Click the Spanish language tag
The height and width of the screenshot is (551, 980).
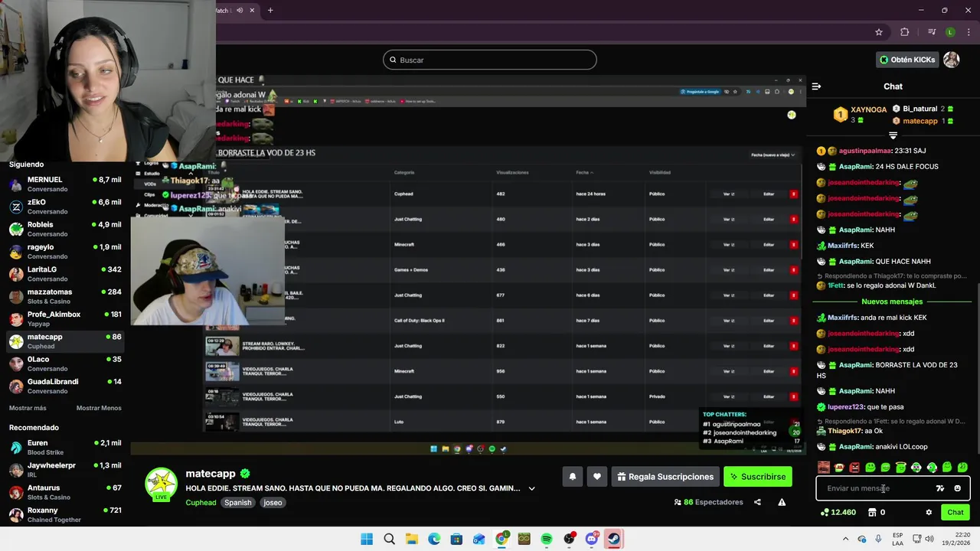pos(238,503)
